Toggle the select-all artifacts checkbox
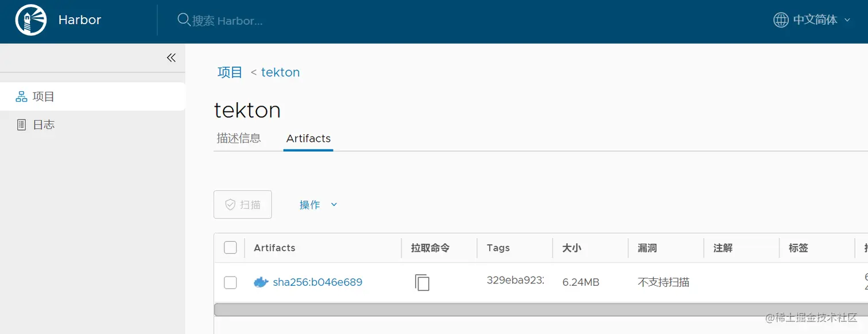 [230, 248]
